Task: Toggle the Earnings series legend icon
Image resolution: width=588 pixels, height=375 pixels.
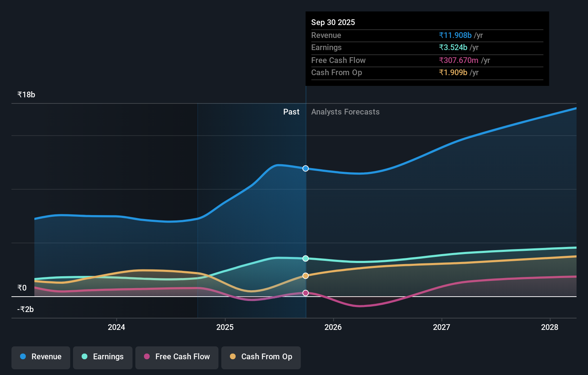Action: click(x=84, y=357)
